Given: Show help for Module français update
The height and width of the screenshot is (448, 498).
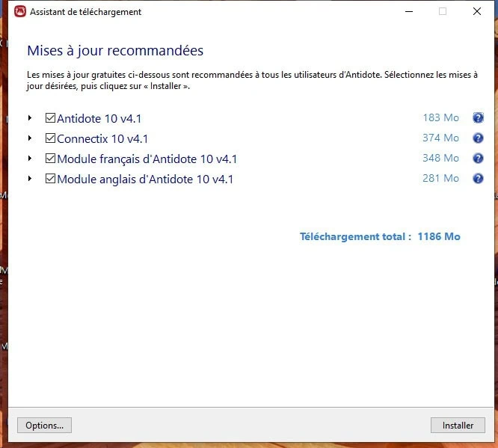Looking at the screenshot, I should tap(478, 159).
